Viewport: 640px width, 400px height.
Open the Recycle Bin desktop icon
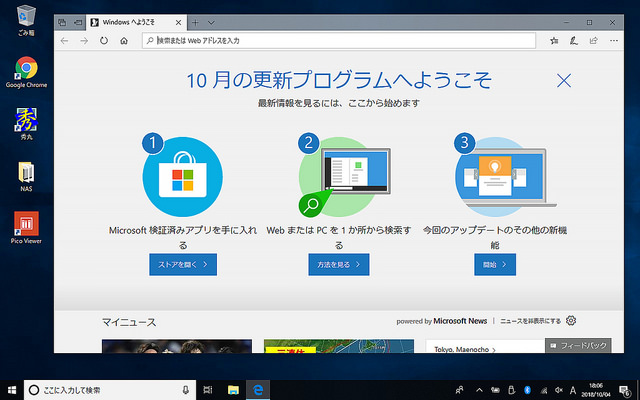pos(27,20)
